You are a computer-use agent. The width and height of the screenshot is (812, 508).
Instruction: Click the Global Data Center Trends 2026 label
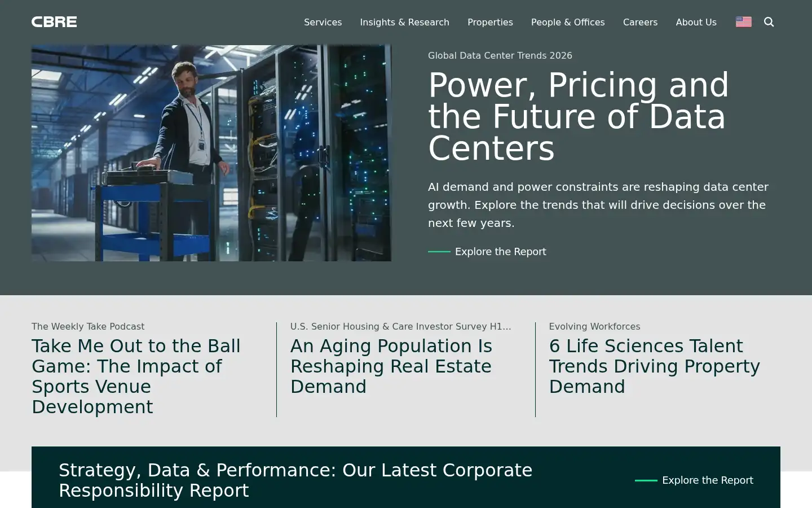[500, 55]
